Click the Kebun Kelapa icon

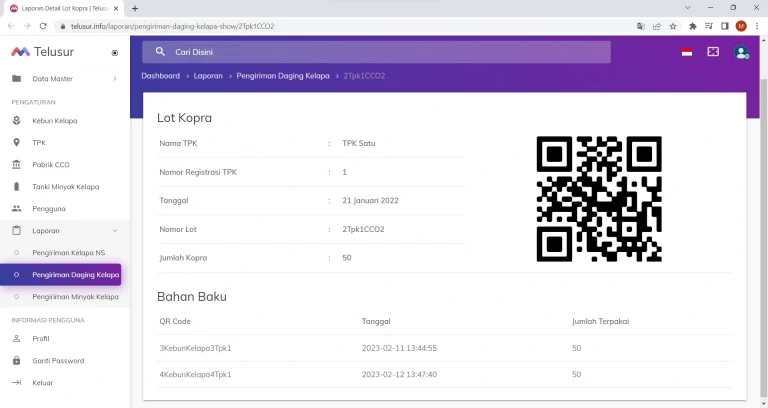pos(16,120)
